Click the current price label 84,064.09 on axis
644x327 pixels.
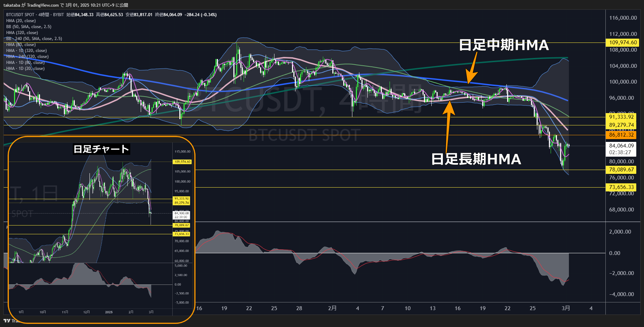point(622,146)
